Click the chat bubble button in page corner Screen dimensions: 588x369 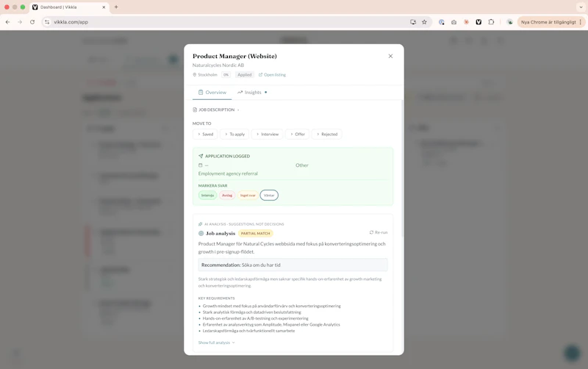pyautogui.click(x=573, y=353)
